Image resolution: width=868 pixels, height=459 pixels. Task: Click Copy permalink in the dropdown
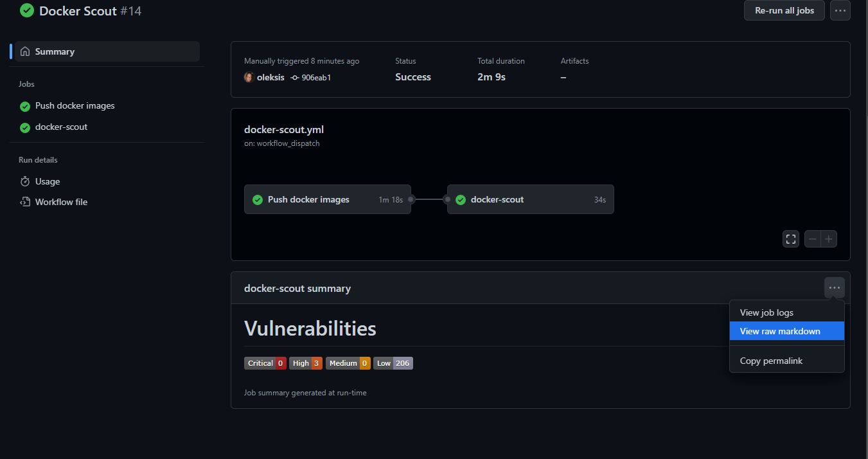coord(771,361)
